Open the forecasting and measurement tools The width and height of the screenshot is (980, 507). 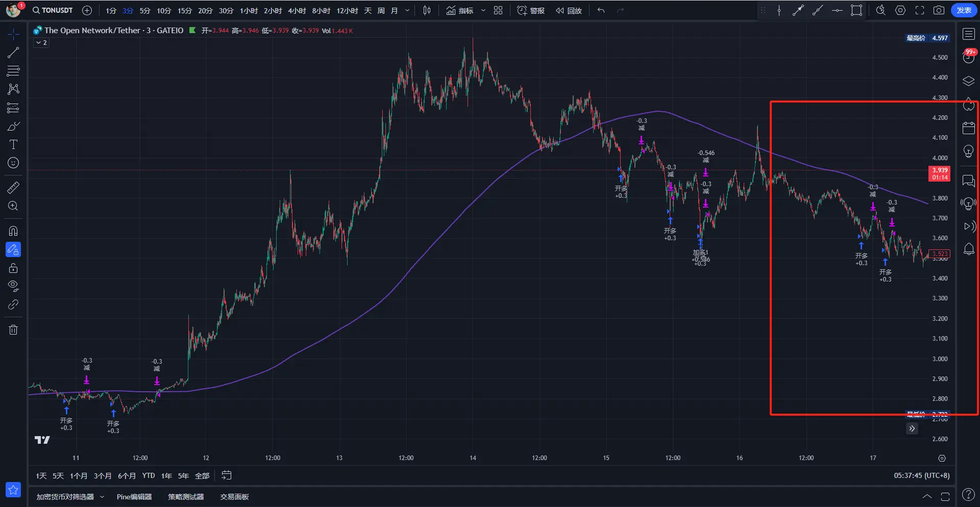click(x=13, y=108)
